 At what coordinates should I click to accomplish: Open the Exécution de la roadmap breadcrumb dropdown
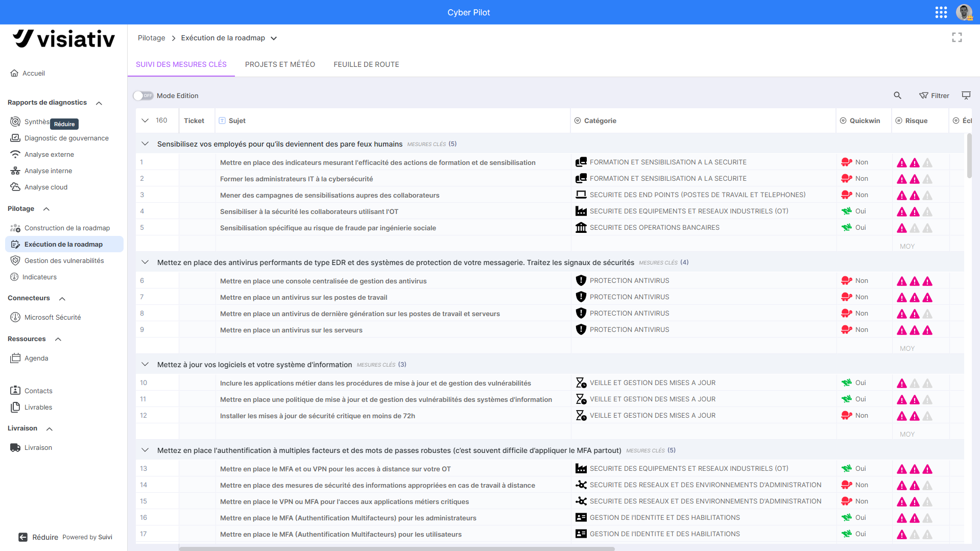tap(274, 38)
